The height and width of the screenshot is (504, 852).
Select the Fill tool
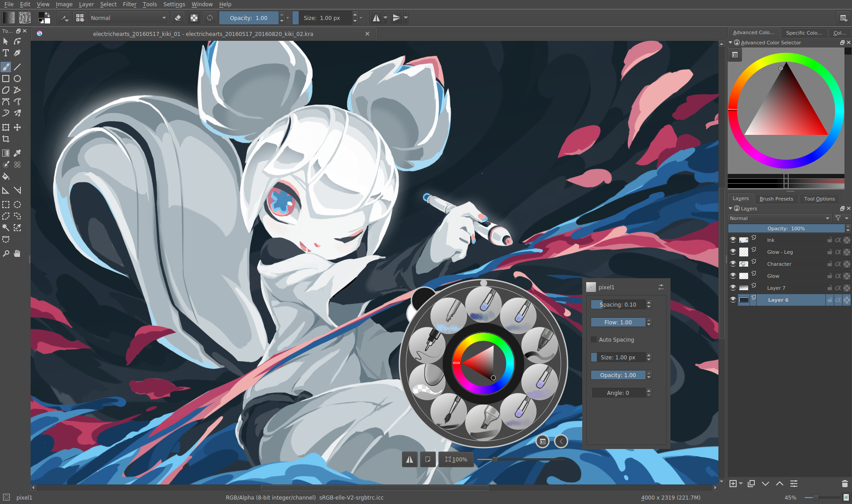pos(7,177)
